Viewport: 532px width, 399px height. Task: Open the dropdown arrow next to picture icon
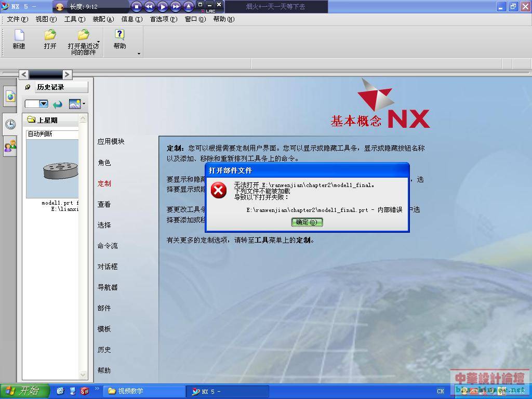pyautogui.click(x=84, y=104)
